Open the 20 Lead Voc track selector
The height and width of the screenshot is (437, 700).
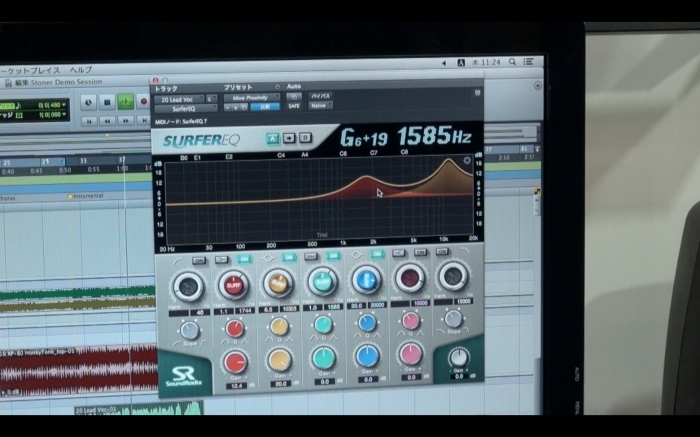pyautogui.click(x=179, y=100)
